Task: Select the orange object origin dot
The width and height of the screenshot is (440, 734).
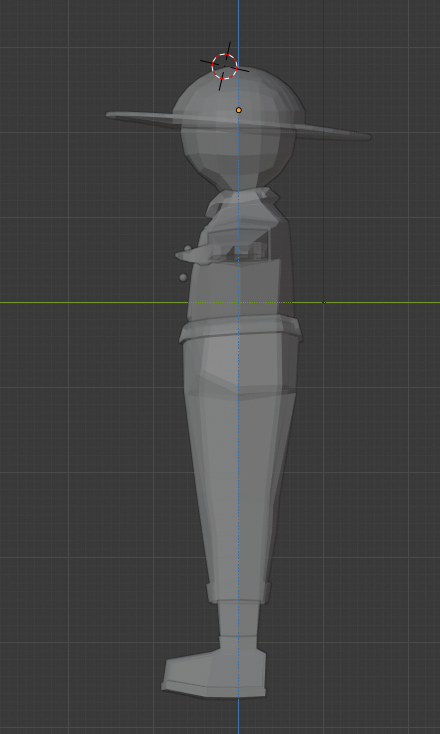Action: coord(239,110)
